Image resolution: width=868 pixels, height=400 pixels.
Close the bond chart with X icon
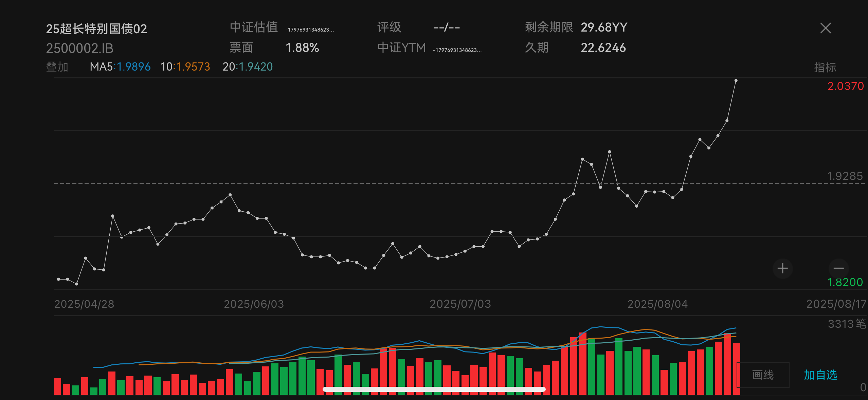tap(826, 28)
